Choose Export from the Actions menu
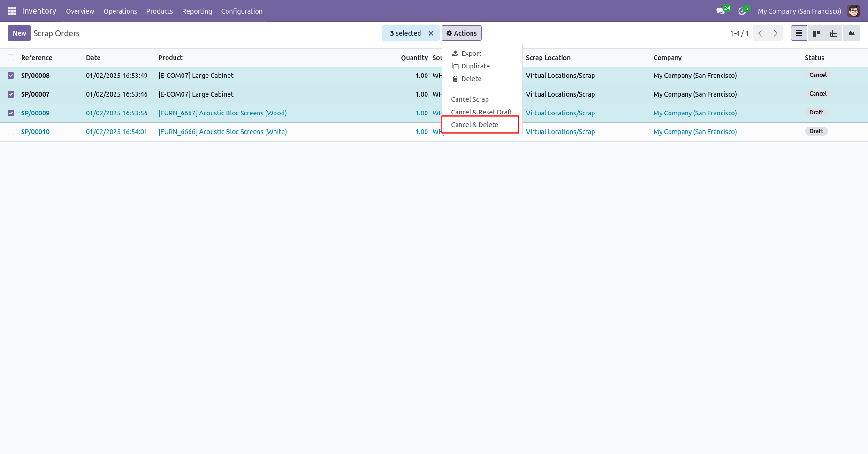The image size is (868, 454). (482, 53)
